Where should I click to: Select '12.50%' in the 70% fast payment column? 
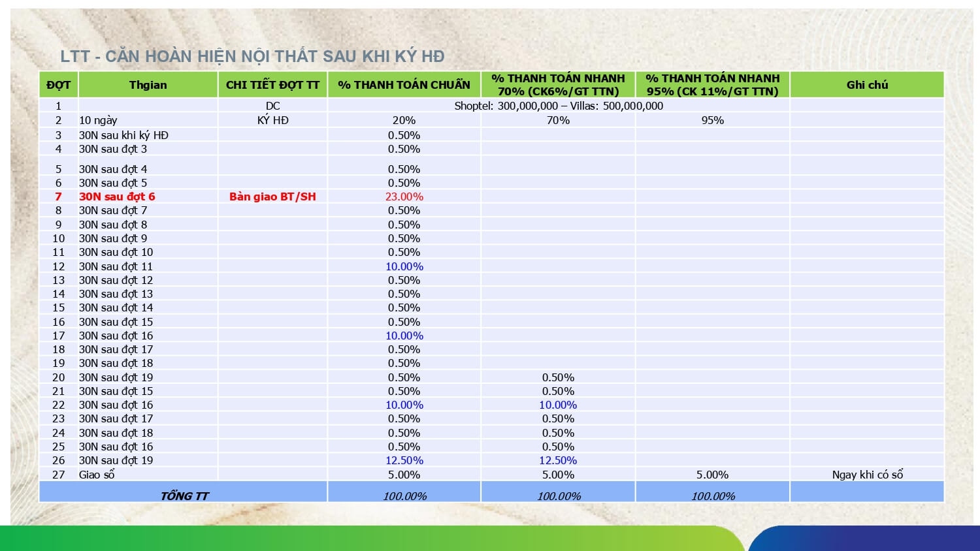(x=558, y=460)
